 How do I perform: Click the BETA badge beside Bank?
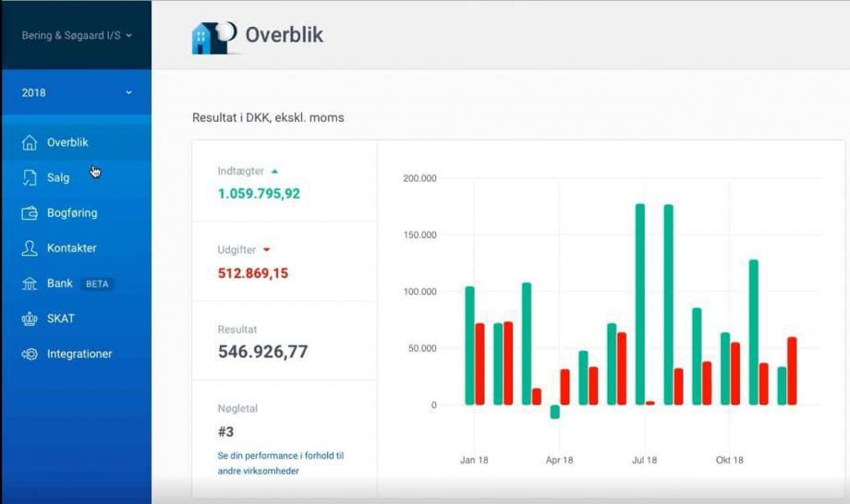97,283
